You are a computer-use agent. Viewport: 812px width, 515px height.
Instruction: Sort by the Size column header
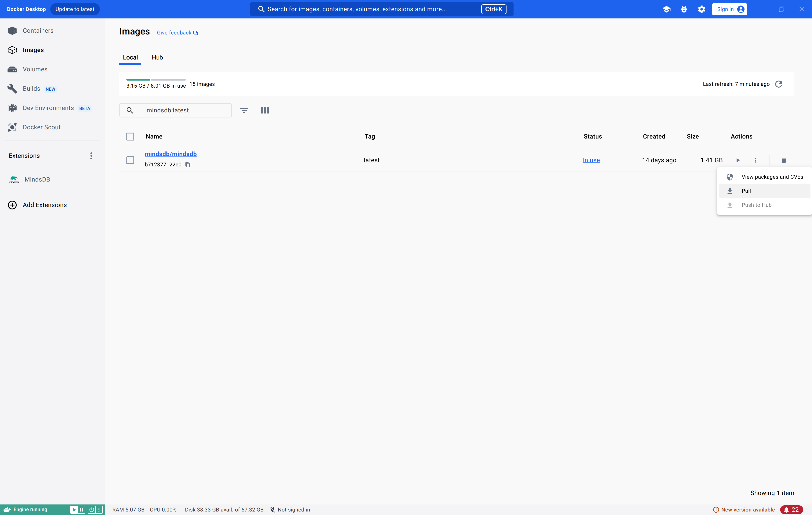tap(693, 136)
